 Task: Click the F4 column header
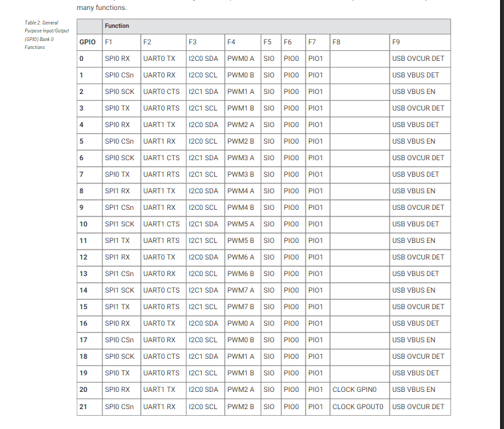231,42
